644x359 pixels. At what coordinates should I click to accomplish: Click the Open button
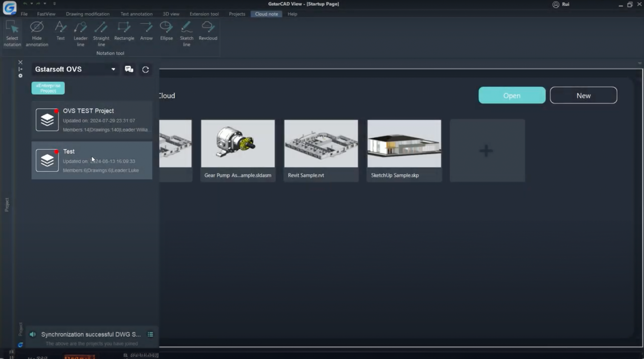(512, 95)
